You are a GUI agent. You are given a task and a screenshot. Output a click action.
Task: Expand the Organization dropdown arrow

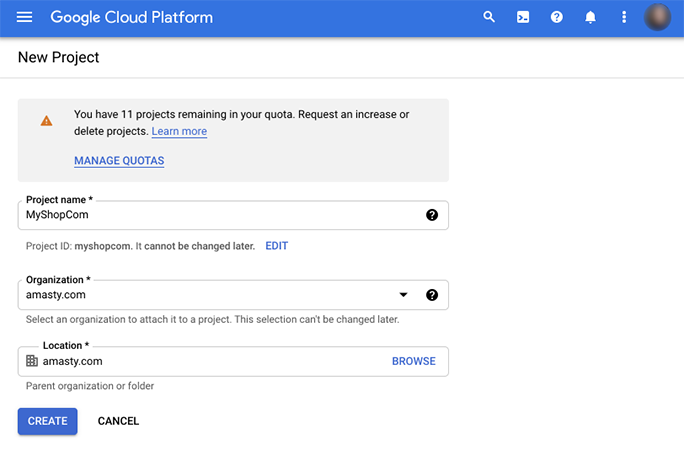(404, 295)
